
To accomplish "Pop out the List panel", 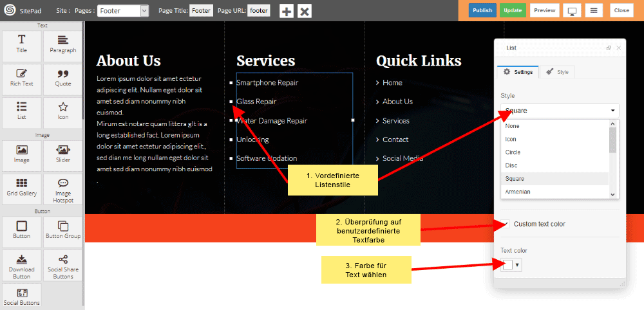I will 609,48.
